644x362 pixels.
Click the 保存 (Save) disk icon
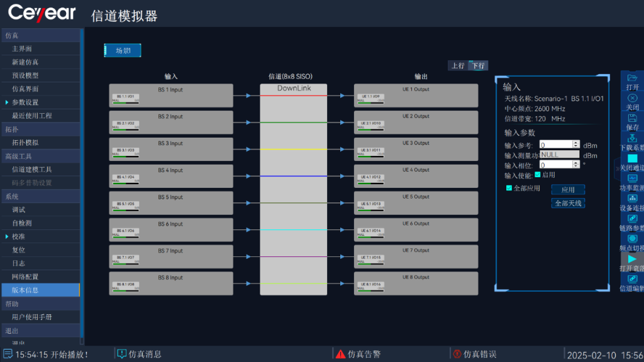point(633,118)
